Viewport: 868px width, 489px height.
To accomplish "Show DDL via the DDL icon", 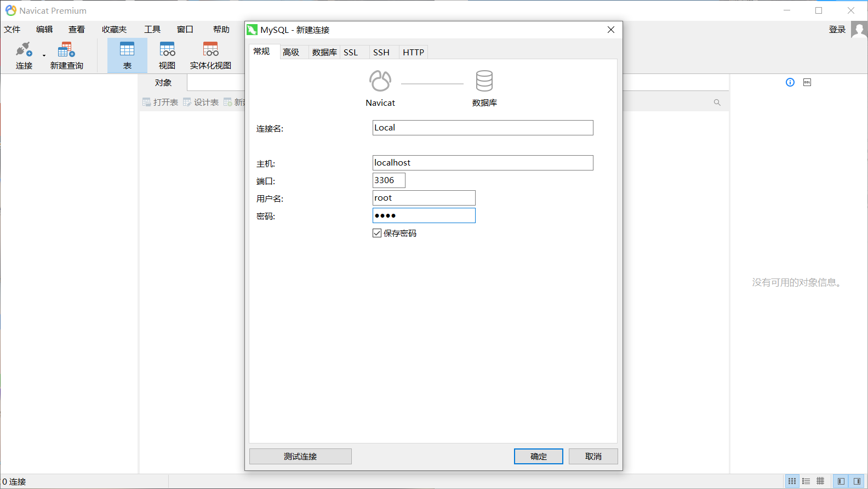I will (x=807, y=82).
